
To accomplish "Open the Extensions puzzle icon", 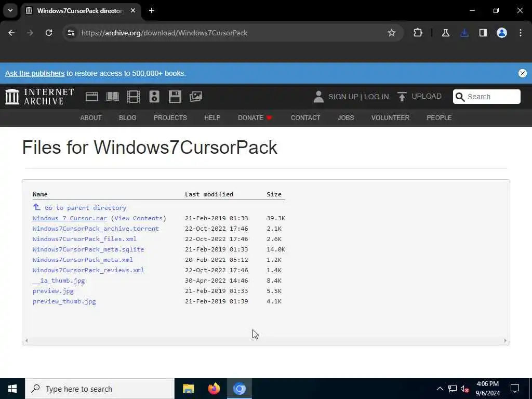I will (418, 33).
